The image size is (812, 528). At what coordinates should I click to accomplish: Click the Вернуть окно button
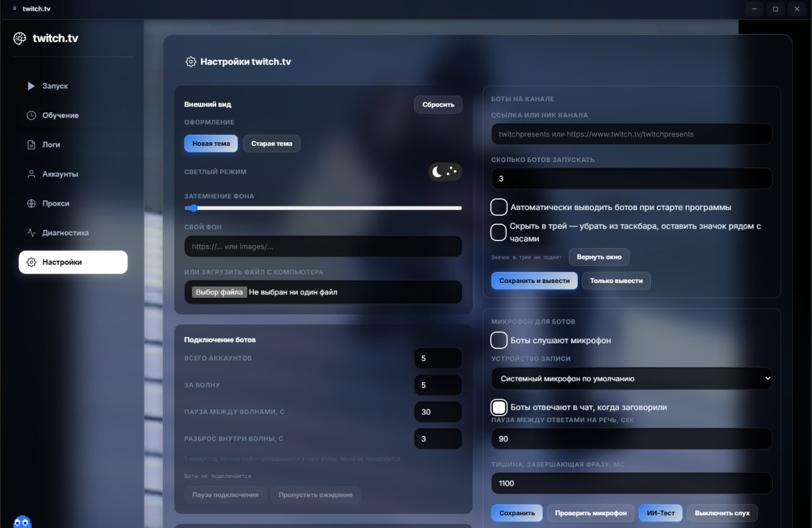click(x=599, y=257)
